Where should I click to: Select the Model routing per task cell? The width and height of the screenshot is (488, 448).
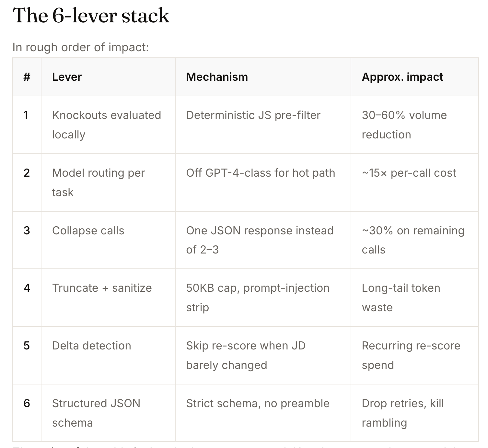pos(108,183)
